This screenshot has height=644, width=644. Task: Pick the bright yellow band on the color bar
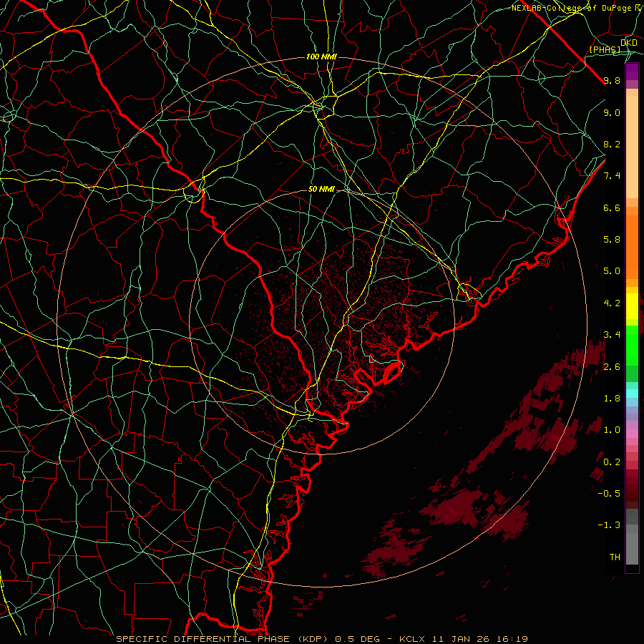632,306
